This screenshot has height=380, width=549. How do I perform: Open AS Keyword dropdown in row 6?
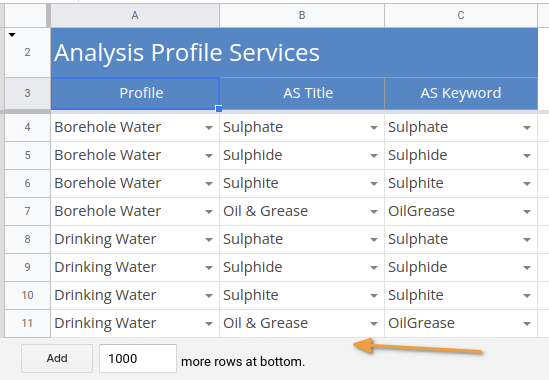527,184
